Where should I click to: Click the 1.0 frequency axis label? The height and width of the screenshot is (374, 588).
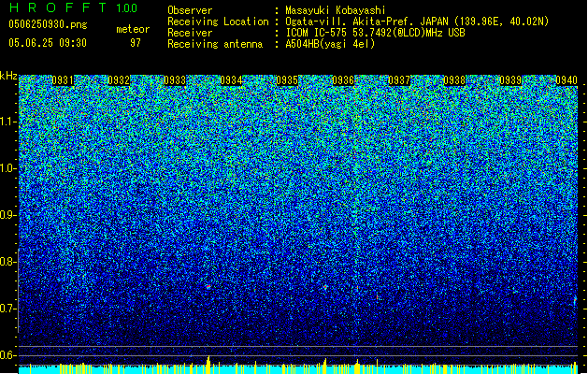coord(8,168)
